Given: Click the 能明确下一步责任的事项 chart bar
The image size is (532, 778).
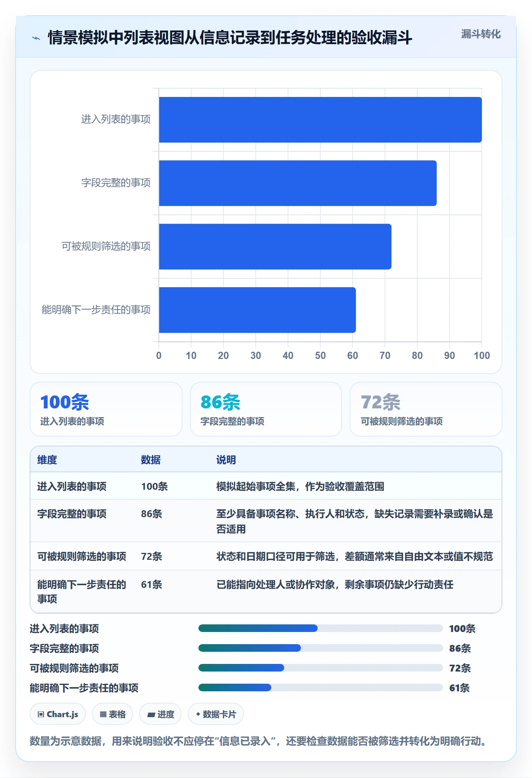Looking at the screenshot, I should coord(257,310).
